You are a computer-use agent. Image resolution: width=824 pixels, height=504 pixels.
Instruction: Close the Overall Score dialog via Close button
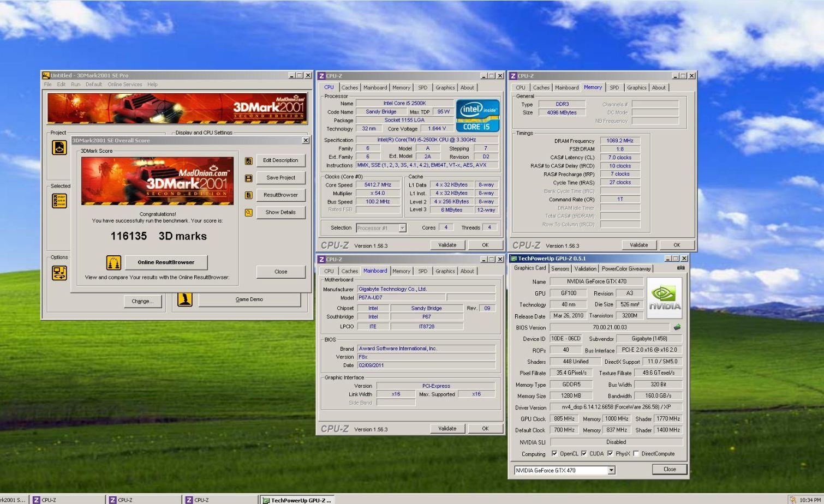280,272
